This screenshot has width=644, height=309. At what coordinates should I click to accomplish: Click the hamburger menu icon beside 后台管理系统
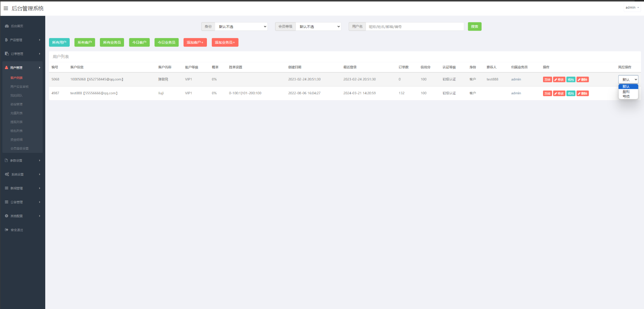click(x=6, y=8)
